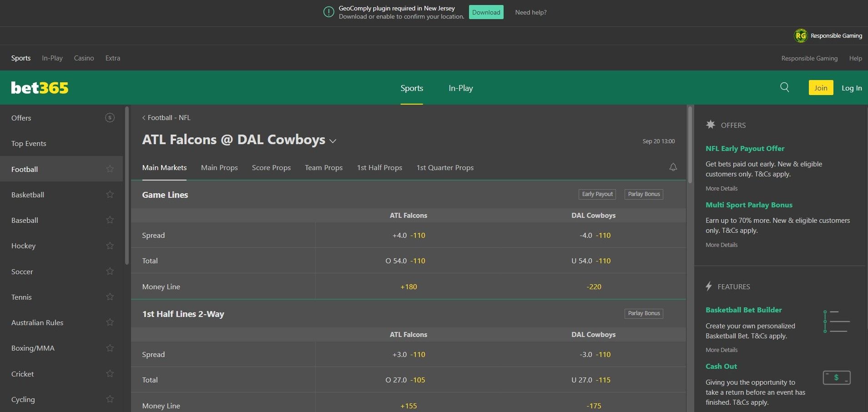Collapse the Game Lines section header
Viewport: 868px width, 412px height.
[409, 195]
